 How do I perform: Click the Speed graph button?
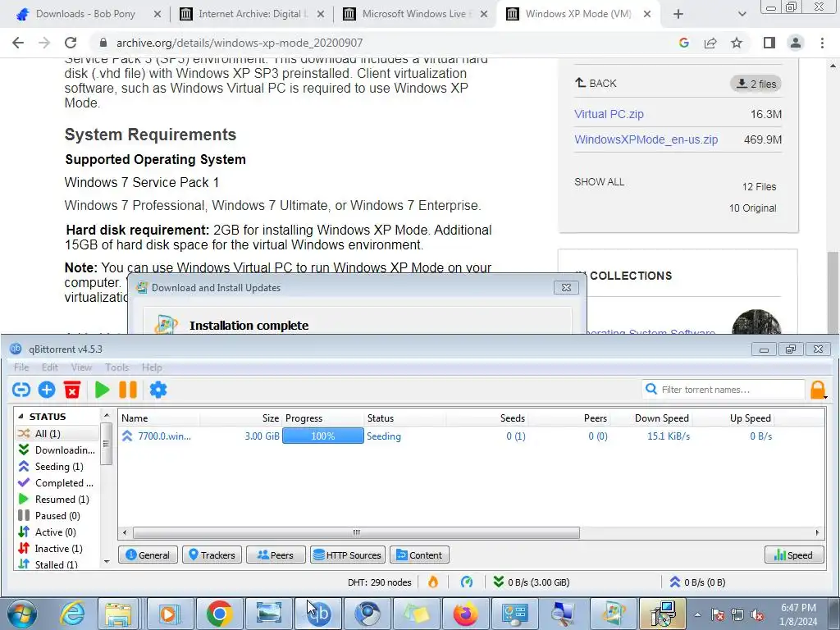point(793,555)
